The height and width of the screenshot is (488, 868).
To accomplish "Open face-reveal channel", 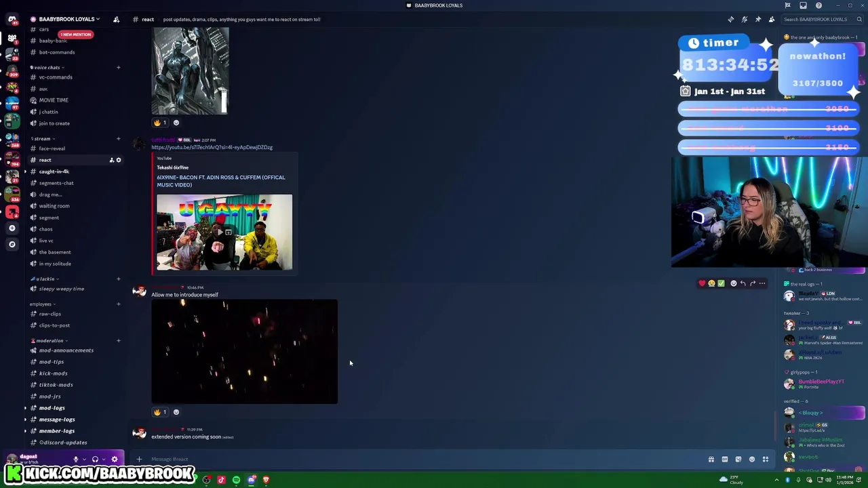I will click(52, 148).
